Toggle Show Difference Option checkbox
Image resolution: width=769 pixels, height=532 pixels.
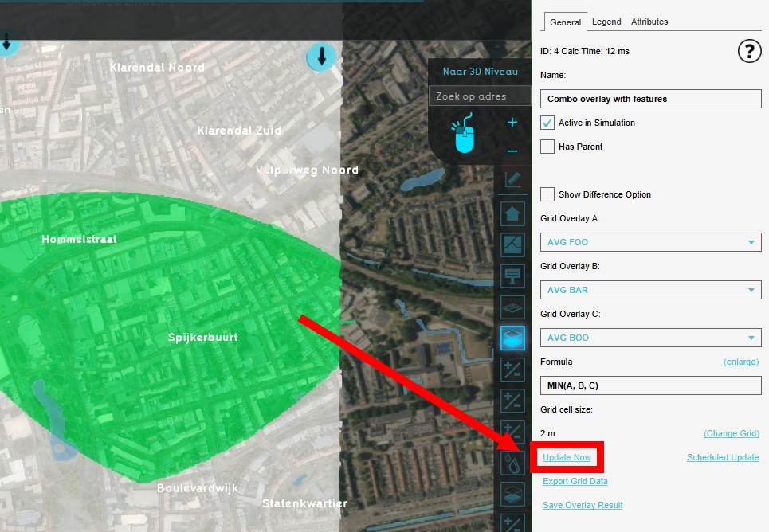547,194
